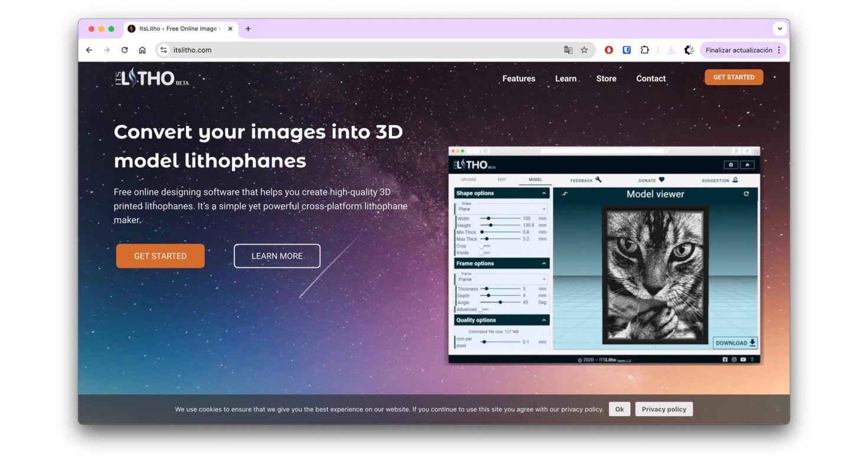This screenshot has height=461, width=868.
Task: Open the blue shield extension
Action: (627, 50)
